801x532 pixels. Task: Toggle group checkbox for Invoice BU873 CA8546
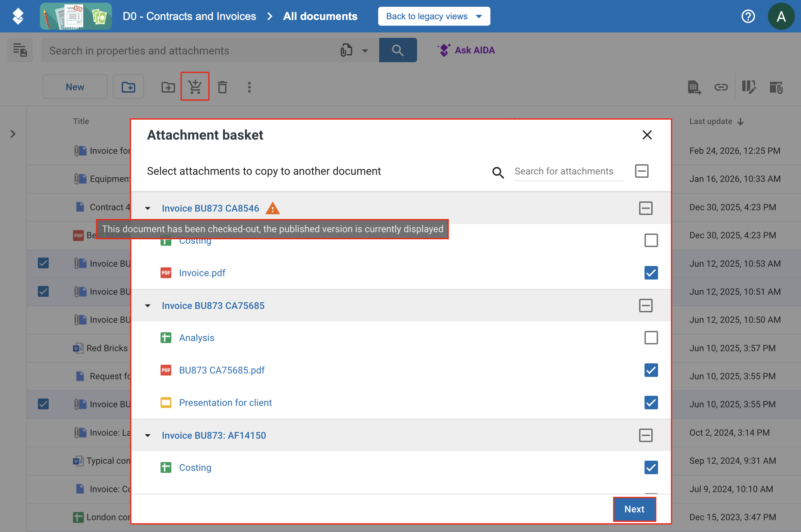coord(646,208)
